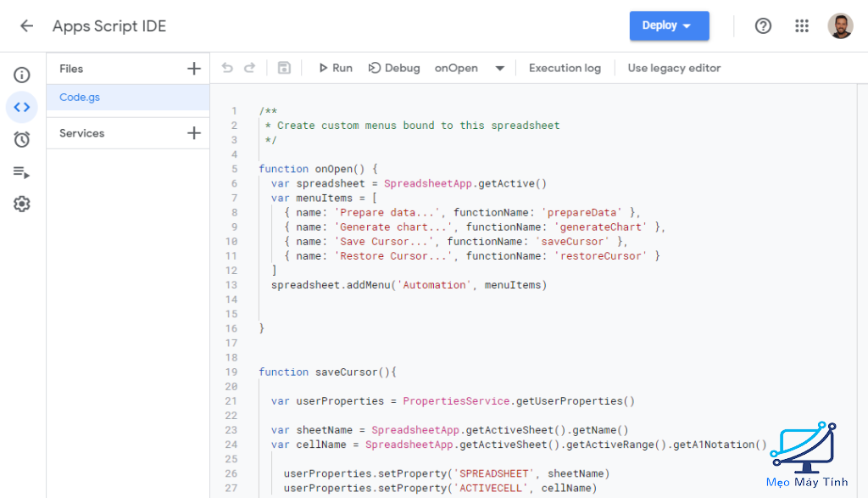Click Use legacy editor

pos(674,68)
